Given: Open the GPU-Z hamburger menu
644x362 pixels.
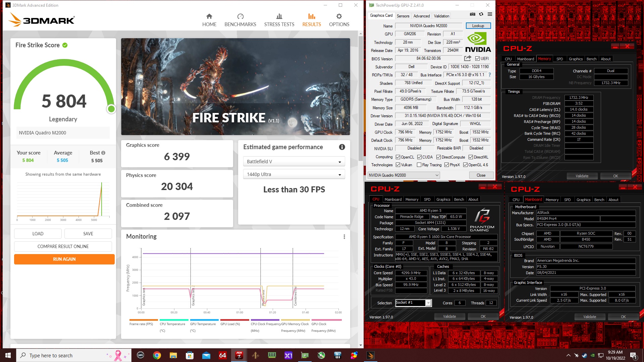Looking at the screenshot, I should [x=490, y=14].
